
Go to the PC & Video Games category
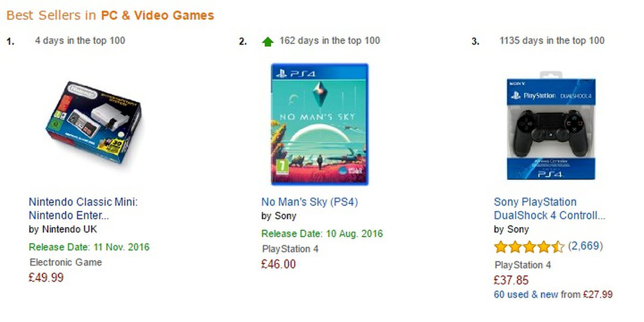coord(157,16)
